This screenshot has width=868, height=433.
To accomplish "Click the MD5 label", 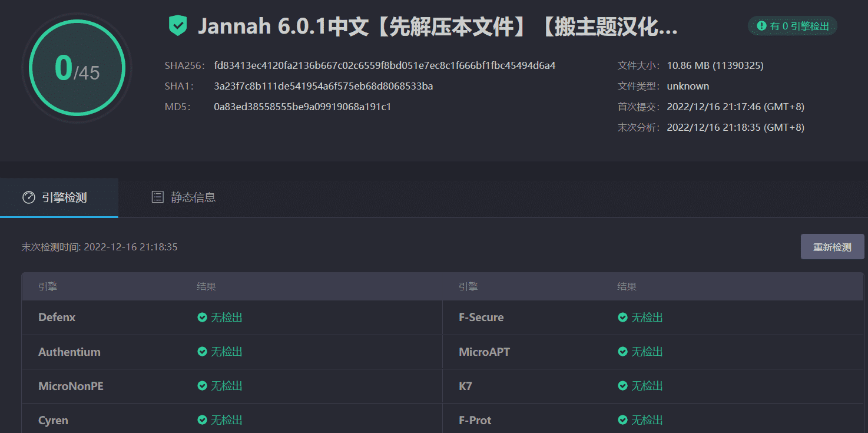I will pyautogui.click(x=178, y=107).
